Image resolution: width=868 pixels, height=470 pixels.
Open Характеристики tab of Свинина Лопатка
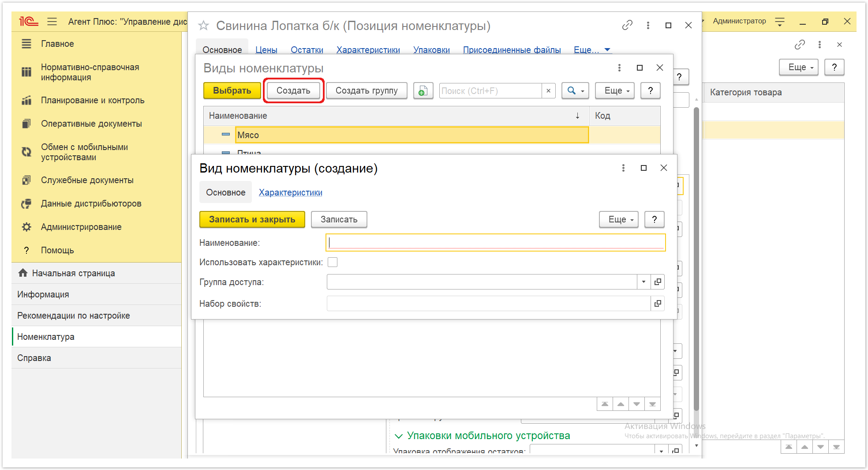(368, 50)
